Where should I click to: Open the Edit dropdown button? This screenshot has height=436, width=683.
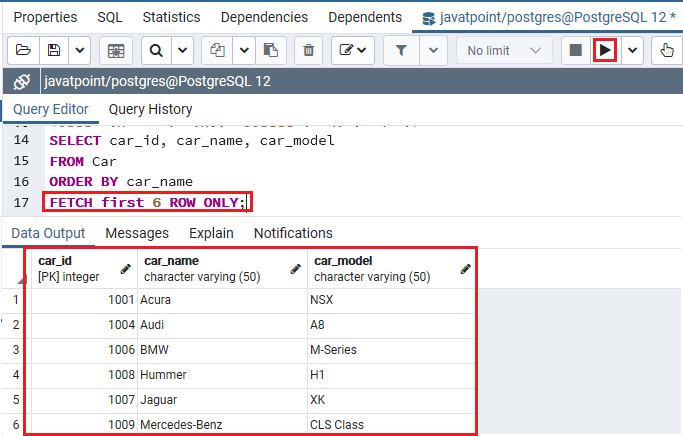pyautogui.click(x=353, y=51)
